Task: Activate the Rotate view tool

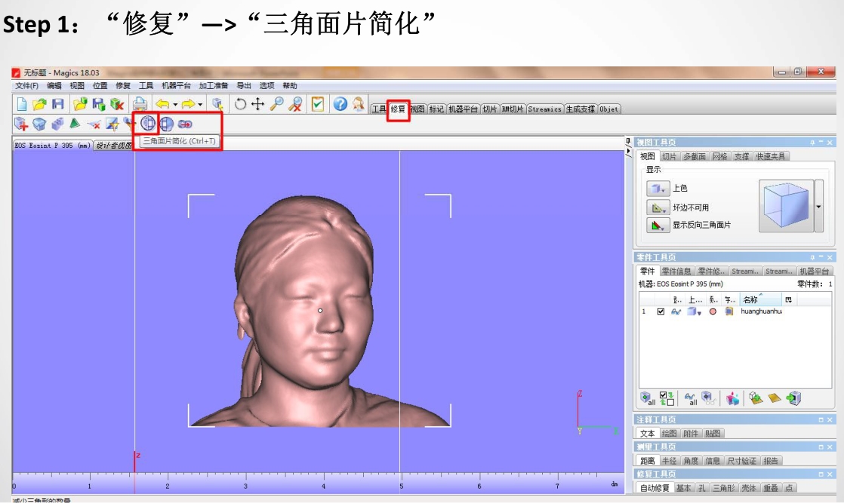Action: click(x=240, y=103)
